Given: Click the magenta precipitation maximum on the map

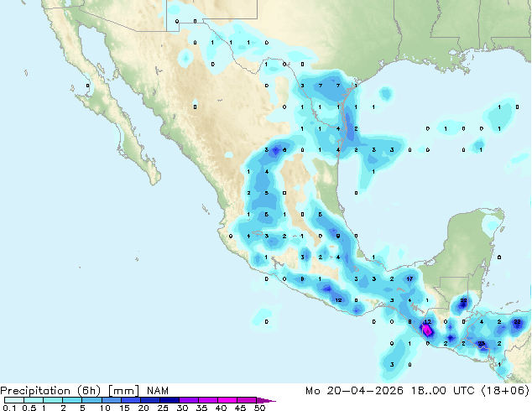Looking at the screenshot, I should [427, 330].
